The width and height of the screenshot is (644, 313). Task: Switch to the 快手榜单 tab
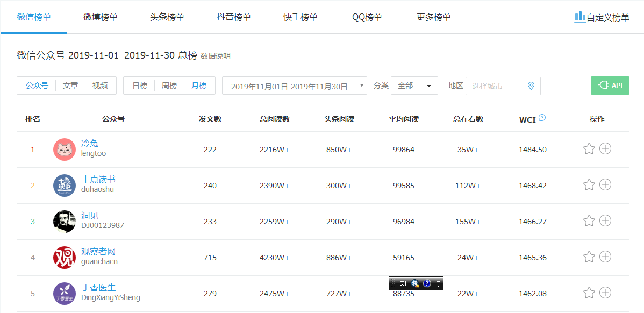[300, 17]
